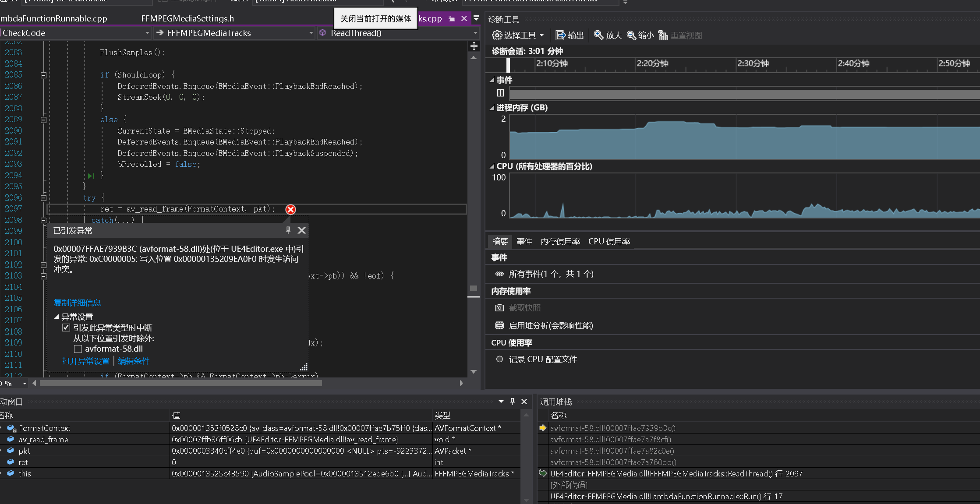Select the 记录 CPU 配置文件 radio button
The image size is (980, 504).
point(499,359)
